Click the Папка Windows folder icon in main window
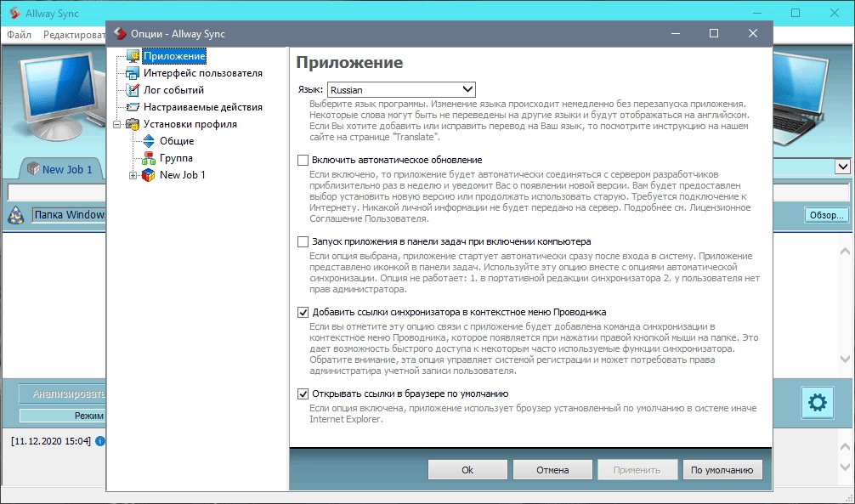 coord(16,216)
